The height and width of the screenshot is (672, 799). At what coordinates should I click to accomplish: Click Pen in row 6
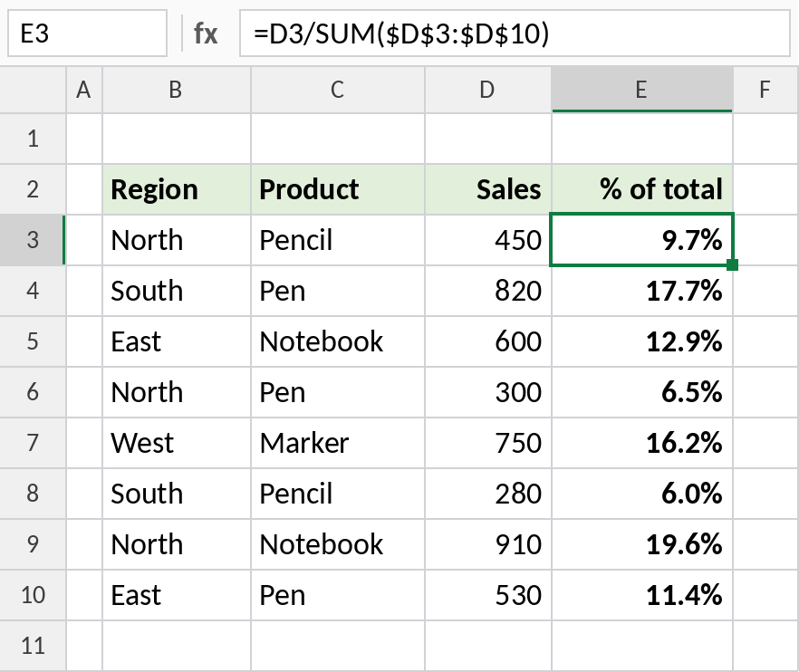(x=337, y=392)
